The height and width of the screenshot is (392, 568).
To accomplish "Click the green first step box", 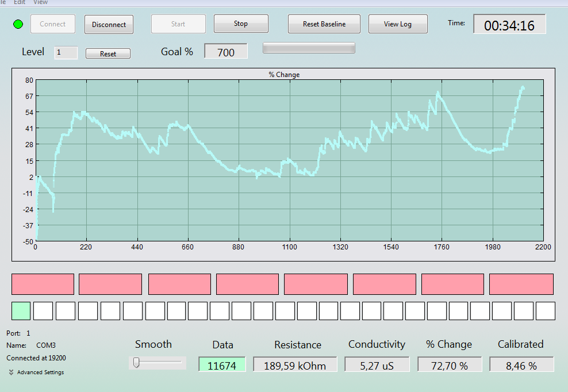I will 21,311.
